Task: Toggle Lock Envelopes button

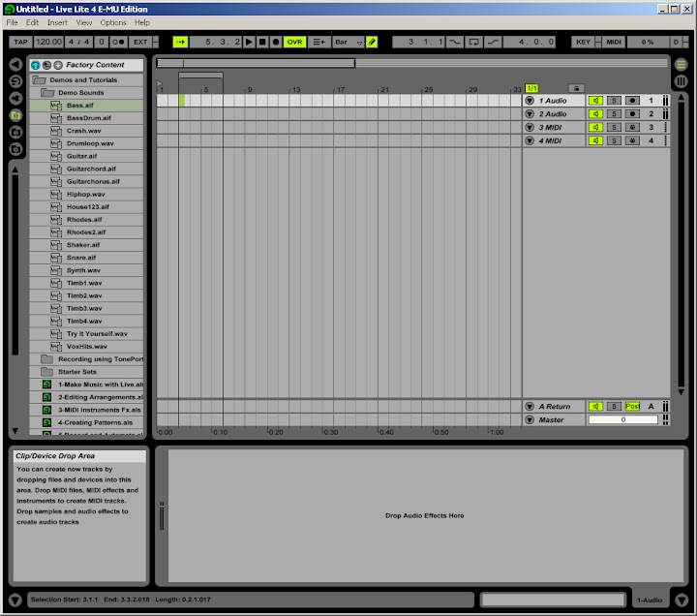Action: [x=576, y=88]
